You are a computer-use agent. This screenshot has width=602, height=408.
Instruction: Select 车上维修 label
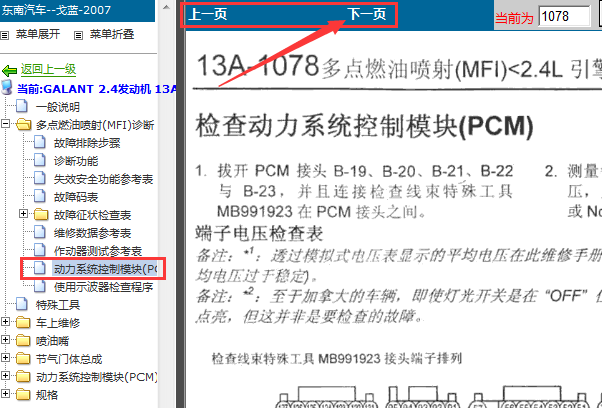(x=58, y=323)
